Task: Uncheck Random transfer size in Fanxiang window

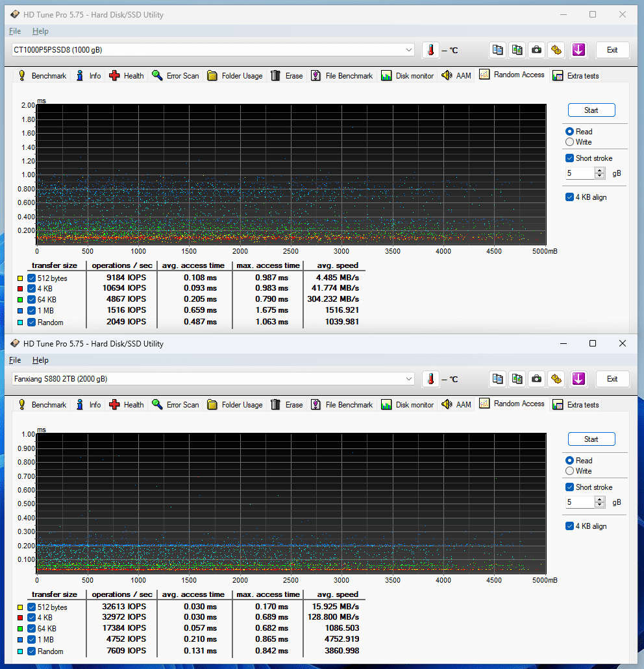Action: tap(31, 651)
